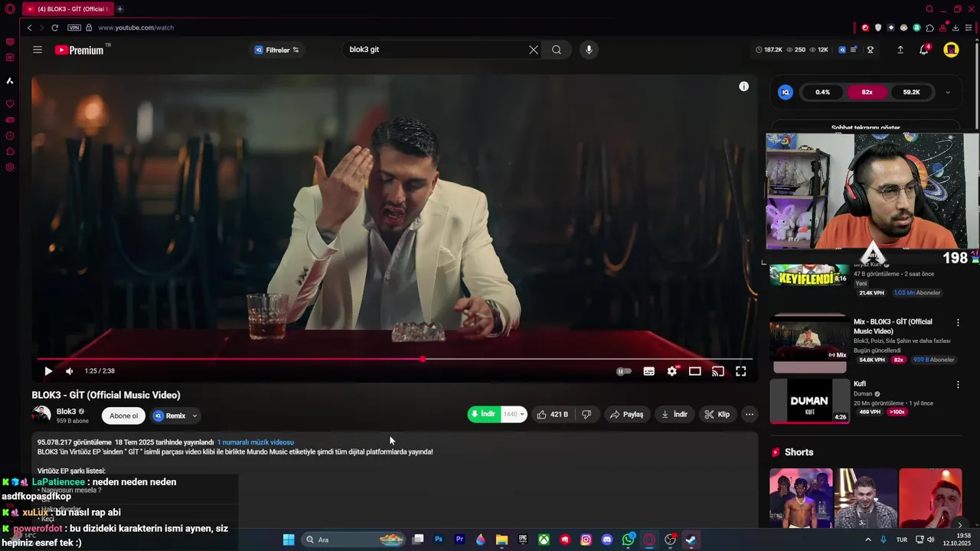Screen dimensions: 980x551
Task: Open Photoshop from the taskbar
Action: coord(439,540)
